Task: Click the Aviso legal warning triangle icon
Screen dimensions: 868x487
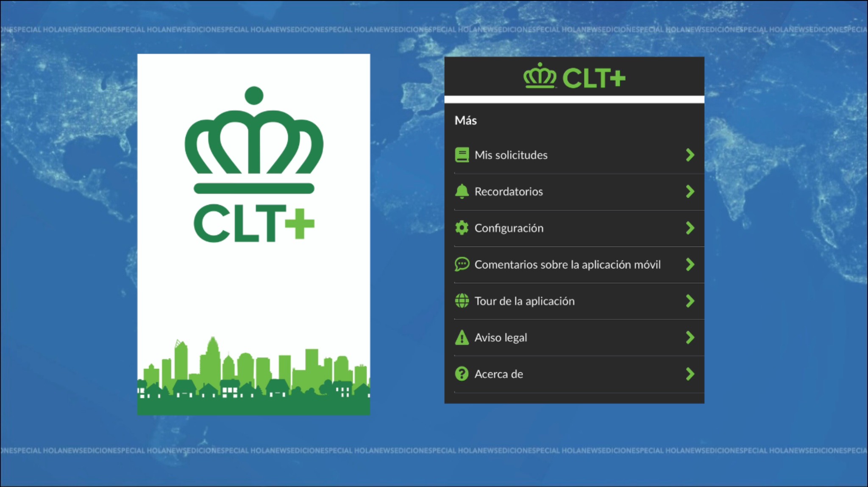Action: click(462, 338)
